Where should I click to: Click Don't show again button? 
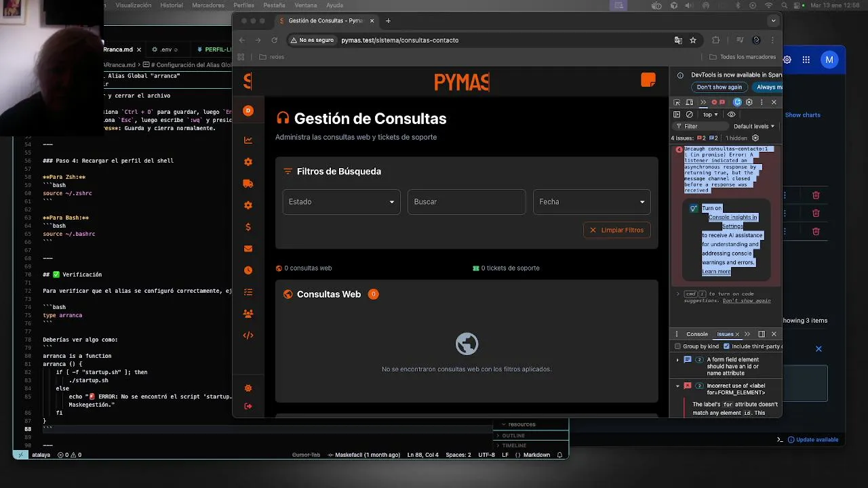(719, 87)
